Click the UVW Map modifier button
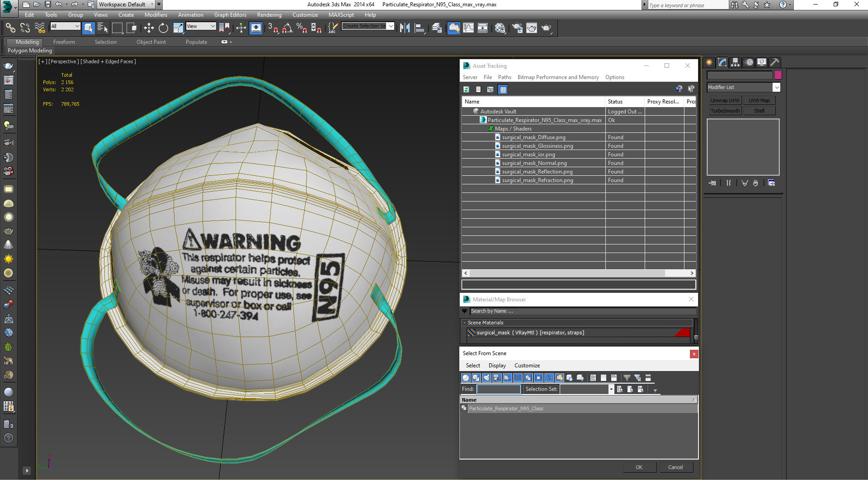This screenshot has height=488, width=868. (x=759, y=100)
